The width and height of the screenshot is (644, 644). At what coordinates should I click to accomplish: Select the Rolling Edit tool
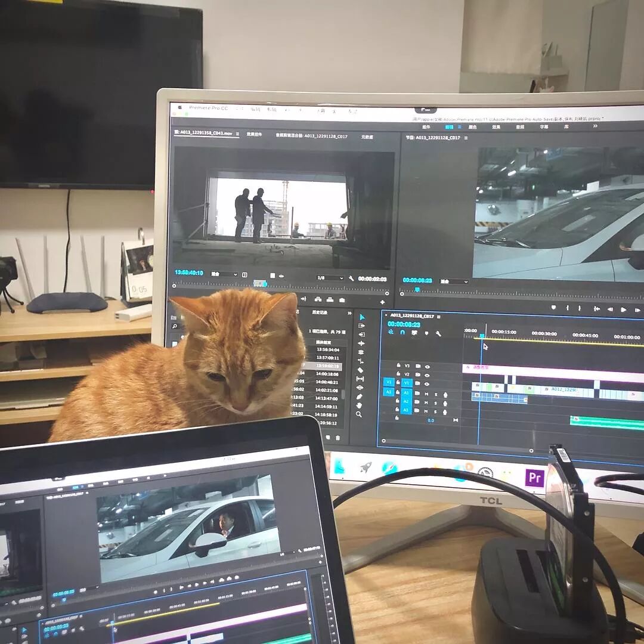(x=361, y=352)
